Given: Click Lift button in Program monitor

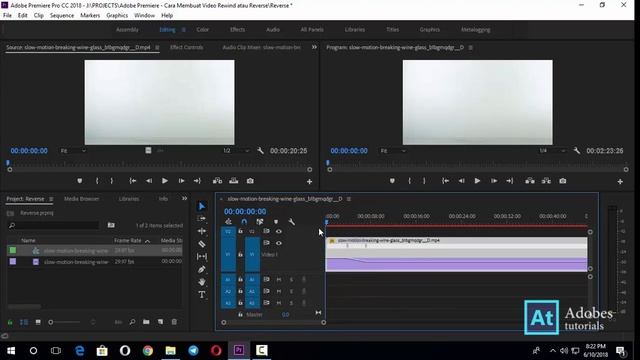Looking at the screenshot, I should click(530, 181).
